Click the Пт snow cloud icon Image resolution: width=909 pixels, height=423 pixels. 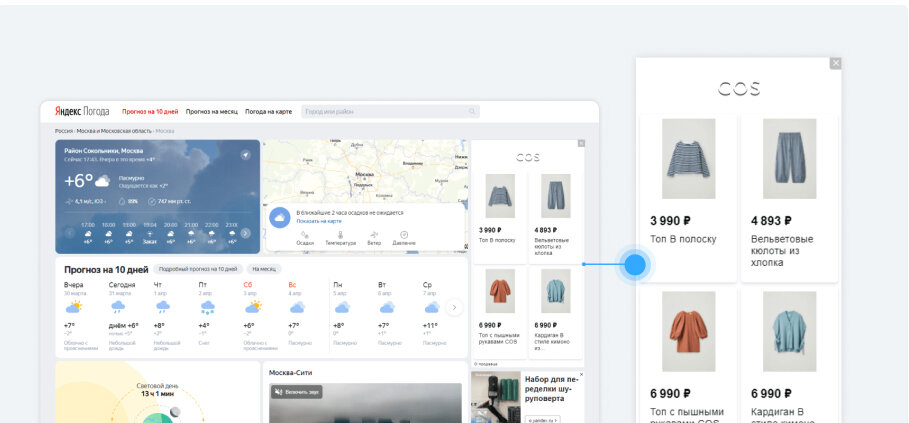(208, 306)
